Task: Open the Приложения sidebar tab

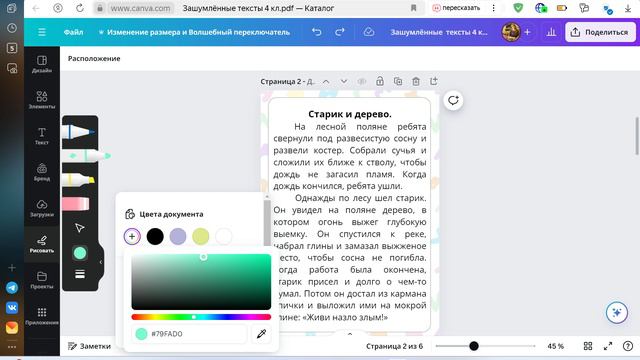Action: pyautogui.click(x=42, y=316)
